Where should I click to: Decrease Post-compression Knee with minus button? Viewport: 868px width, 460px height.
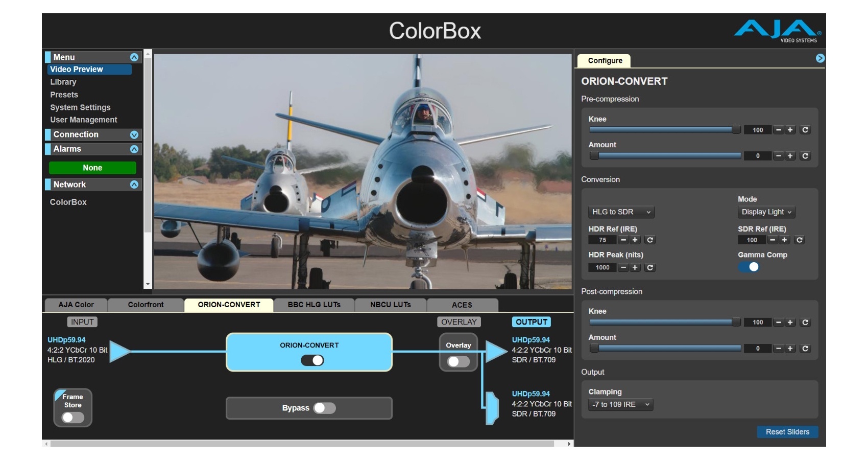coord(779,322)
